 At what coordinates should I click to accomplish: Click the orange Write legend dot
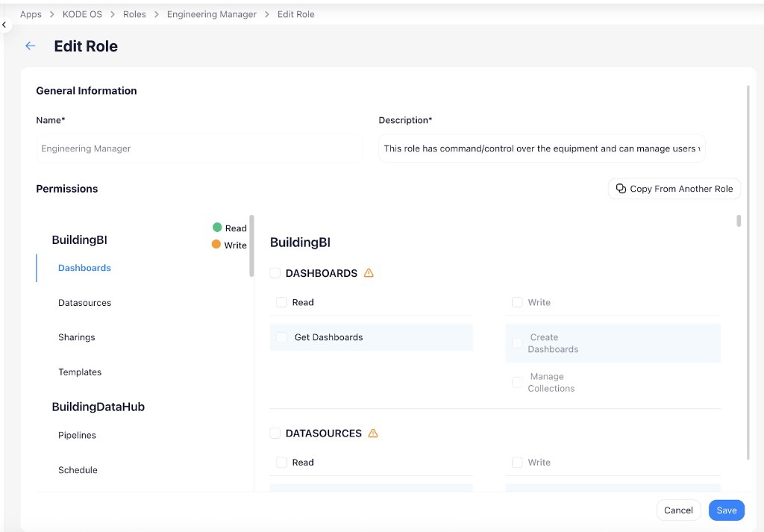click(216, 244)
